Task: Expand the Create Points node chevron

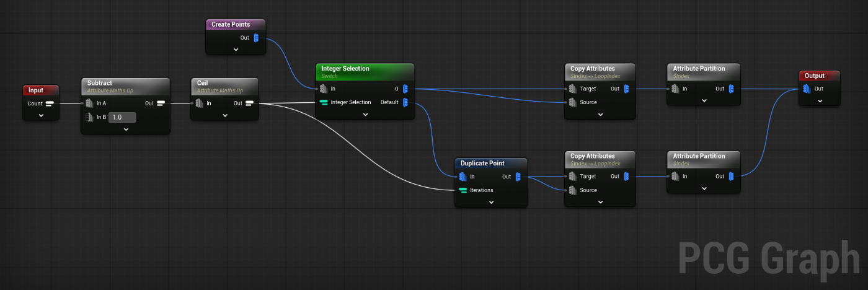Action: point(236,50)
